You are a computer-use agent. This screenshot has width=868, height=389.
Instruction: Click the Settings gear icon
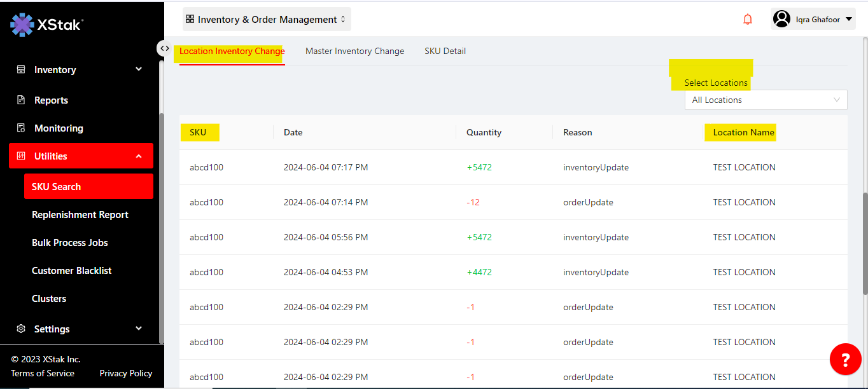pos(21,329)
